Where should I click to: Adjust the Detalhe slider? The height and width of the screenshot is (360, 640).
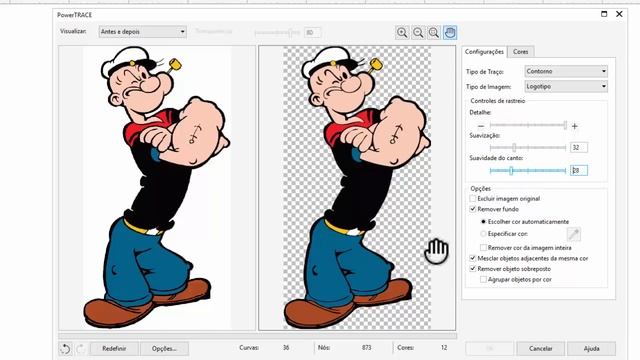pyautogui.click(x=528, y=125)
